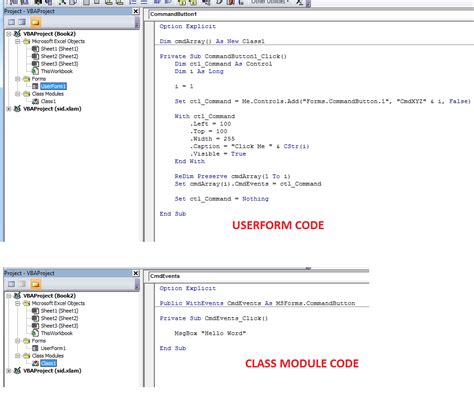Select Sheet3 (Sheet3) in class module window tree
The height and width of the screenshot is (396, 474).
59,326
